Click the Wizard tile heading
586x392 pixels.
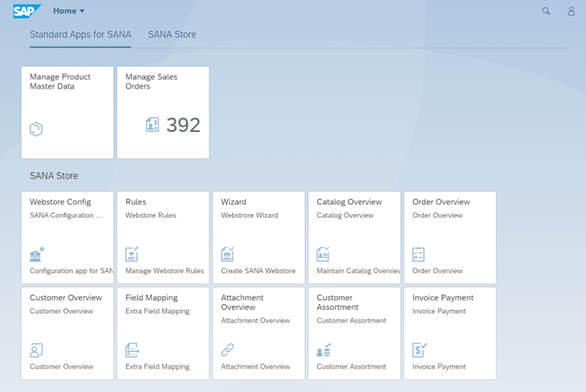pos(234,201)
